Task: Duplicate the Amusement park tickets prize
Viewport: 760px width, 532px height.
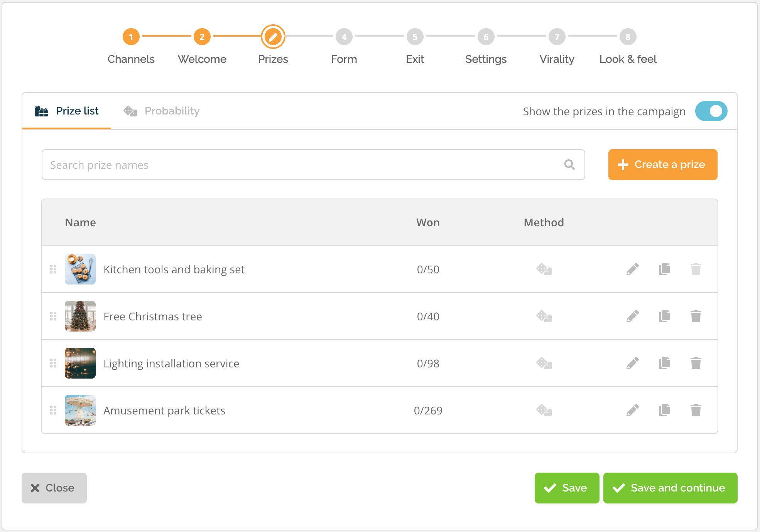Action: point(664,410)
